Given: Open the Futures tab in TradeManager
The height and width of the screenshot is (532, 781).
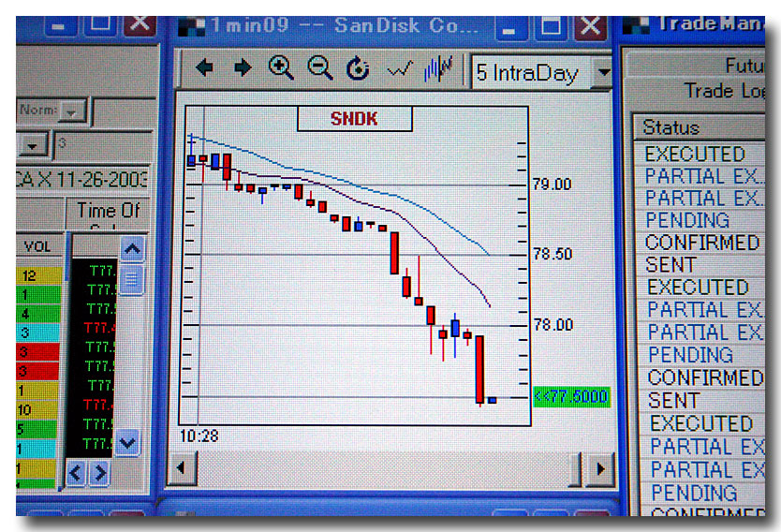Looking at the screenshot, I should pyautogui.click(x=744, y=66).
